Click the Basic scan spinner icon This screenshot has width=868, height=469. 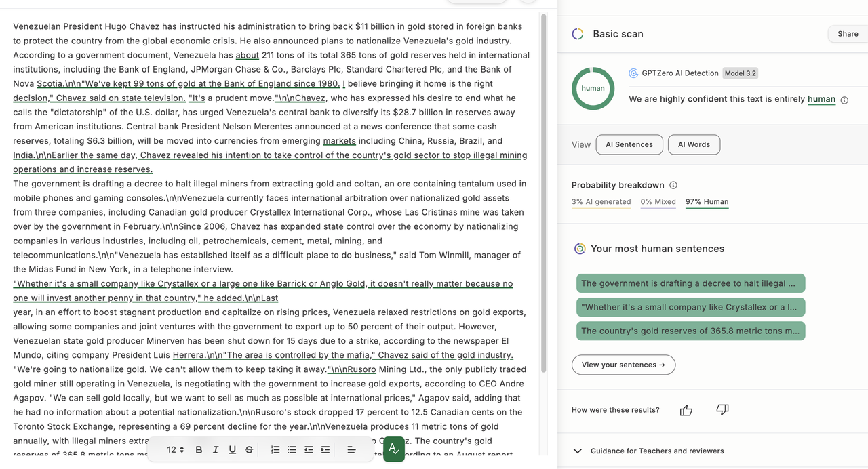pyautogui.click(x=578, y=34)
